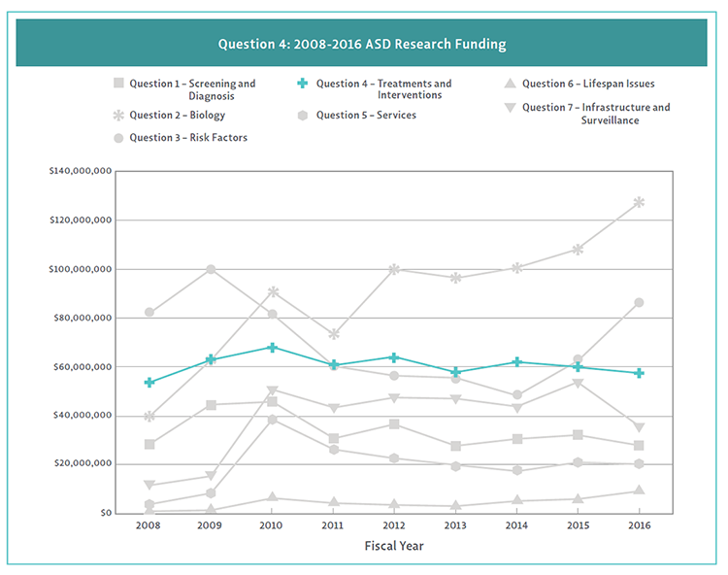Click the 2016 x-axis year label
Viewport: 728px width, 575px height.
tap(639, 525)
